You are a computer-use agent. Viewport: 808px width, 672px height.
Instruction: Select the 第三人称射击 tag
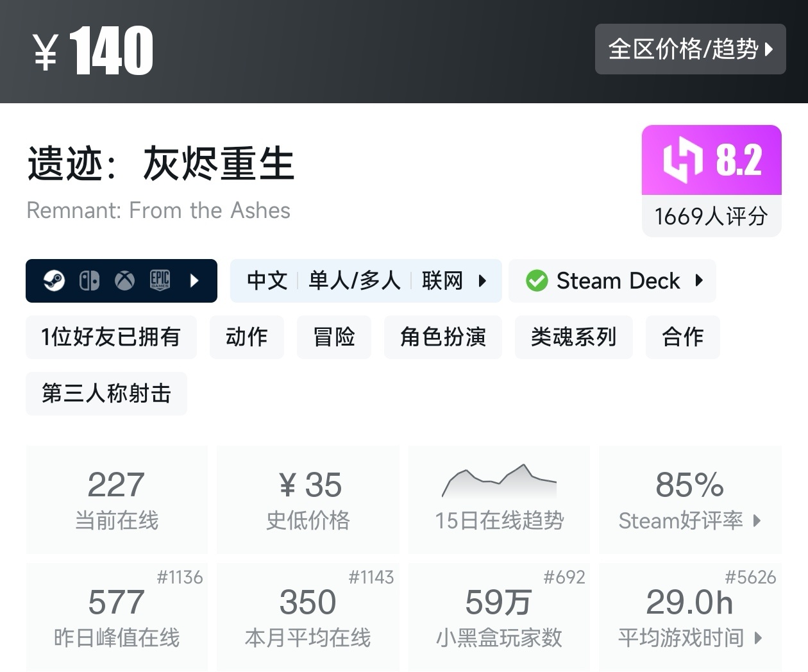(106, 393)
